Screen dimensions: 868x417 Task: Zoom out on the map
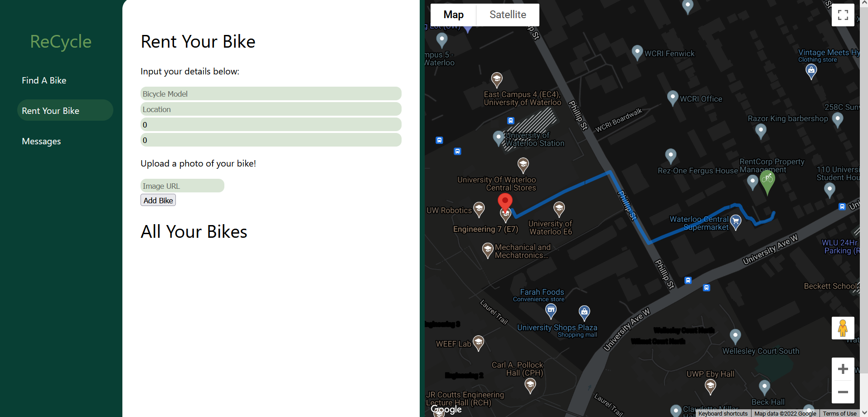[843, 392]
